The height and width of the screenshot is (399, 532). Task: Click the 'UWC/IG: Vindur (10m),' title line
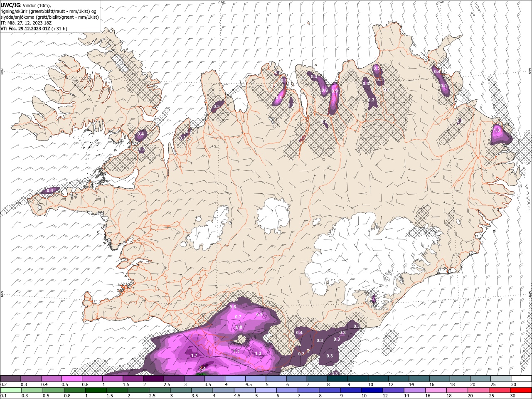click(x=26, y=5)
